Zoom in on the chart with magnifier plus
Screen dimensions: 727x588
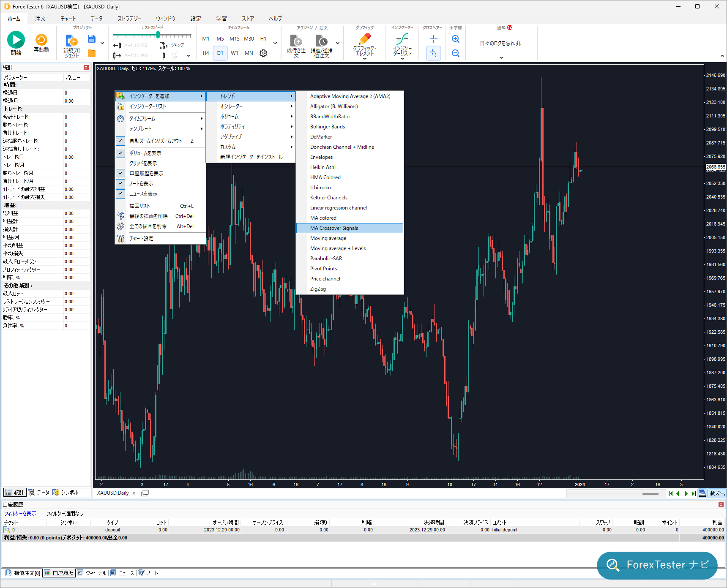456,39
